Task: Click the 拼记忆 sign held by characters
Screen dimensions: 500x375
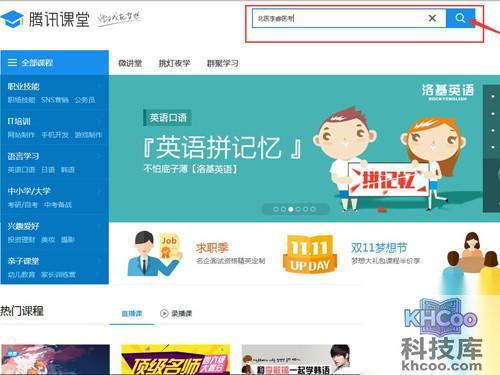Action: pyautogui.click(x=388, y=181)
